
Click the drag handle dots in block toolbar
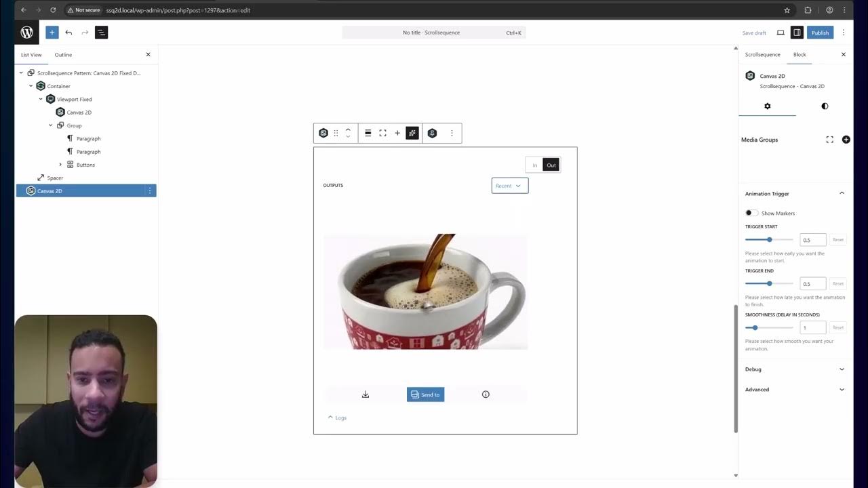pos(336,132)
